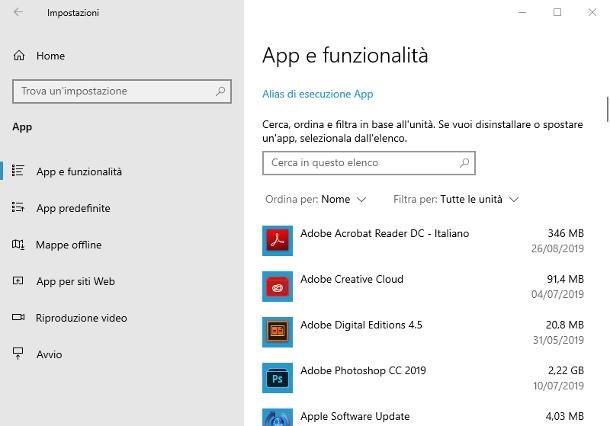Focus the 'Trova un'impostazione' search box

click(122, 91)
